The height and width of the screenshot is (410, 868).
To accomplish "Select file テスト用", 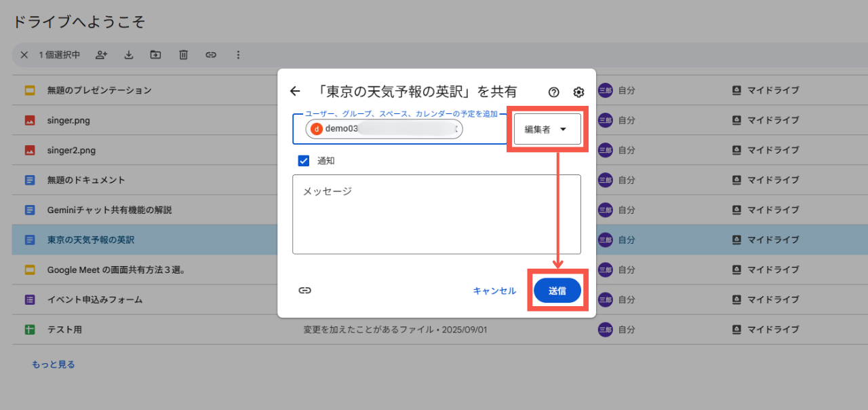I will (x=64, y=329).
